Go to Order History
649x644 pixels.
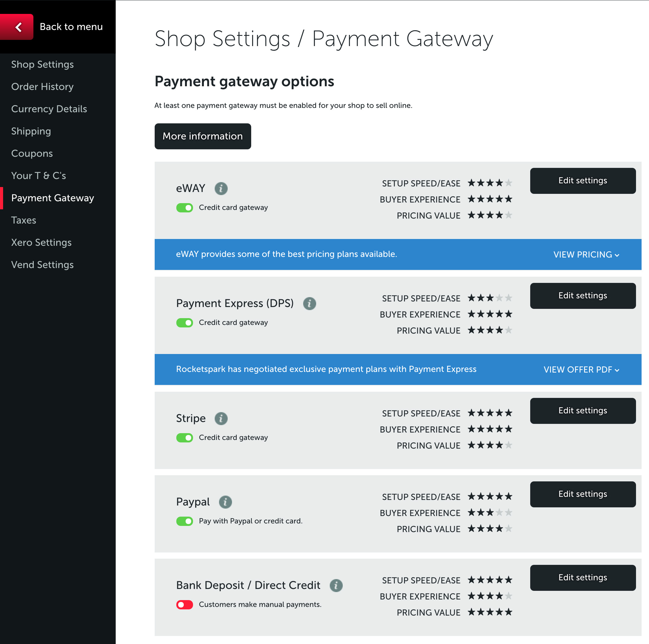(42, 87)
